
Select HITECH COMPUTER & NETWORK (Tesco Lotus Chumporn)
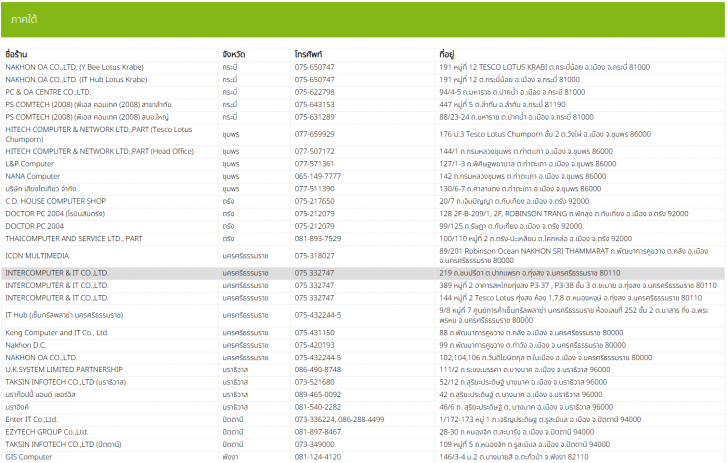(98, 134)
